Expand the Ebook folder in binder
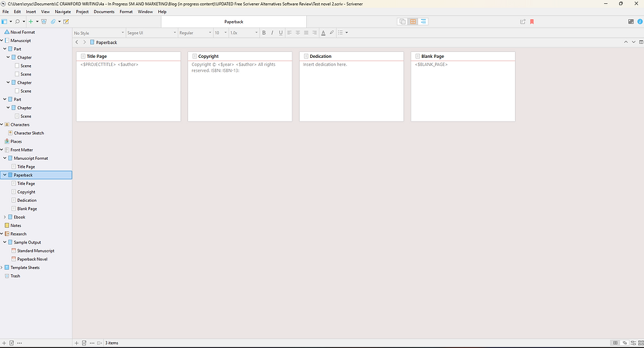The image size is (644, 348). tap(5, 217)
